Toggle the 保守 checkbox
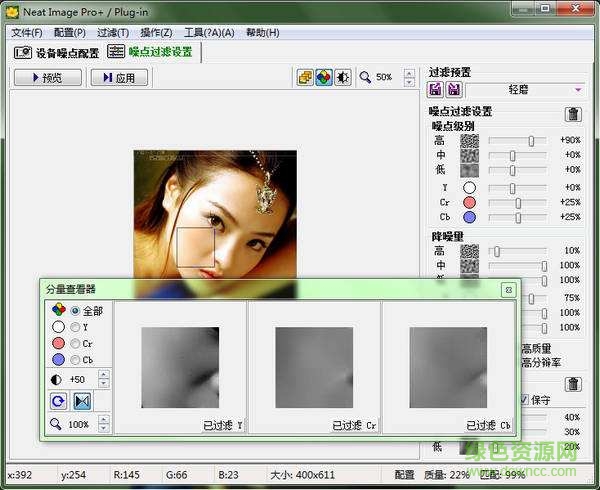 click(525, 400)
